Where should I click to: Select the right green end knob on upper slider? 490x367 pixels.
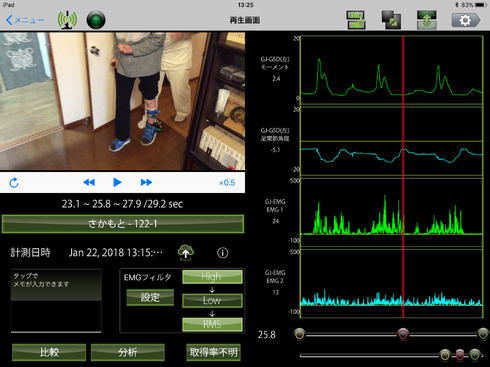[483, 334]
